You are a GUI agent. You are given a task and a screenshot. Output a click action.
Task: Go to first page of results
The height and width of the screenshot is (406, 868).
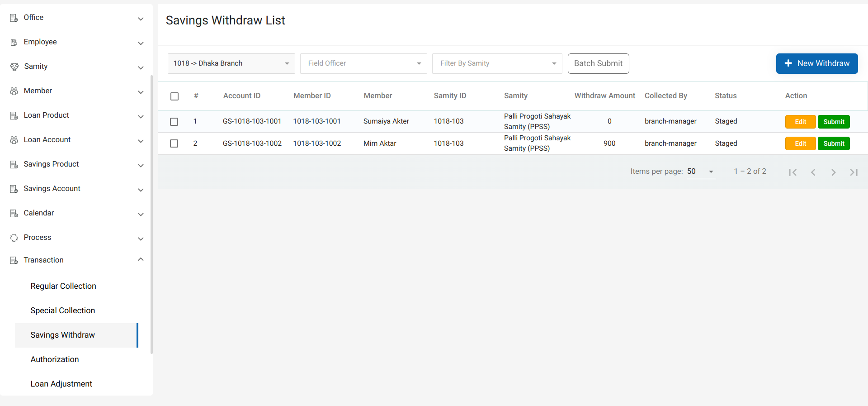tap(793, 172)
